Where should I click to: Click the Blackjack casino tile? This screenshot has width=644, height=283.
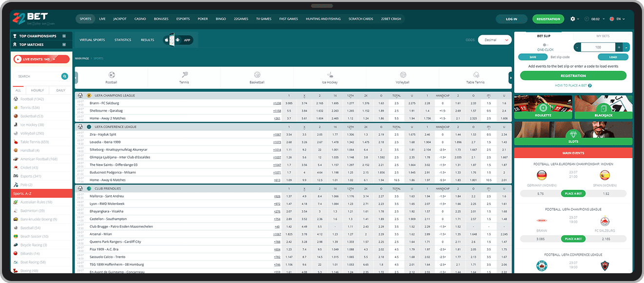pos(604,107)
